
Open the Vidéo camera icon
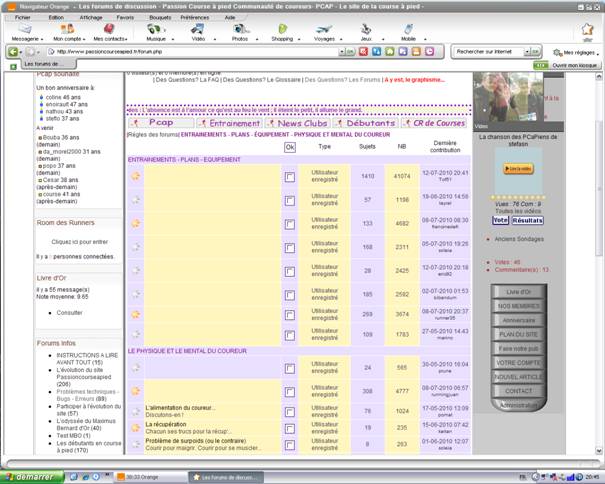tap(198, 29)
